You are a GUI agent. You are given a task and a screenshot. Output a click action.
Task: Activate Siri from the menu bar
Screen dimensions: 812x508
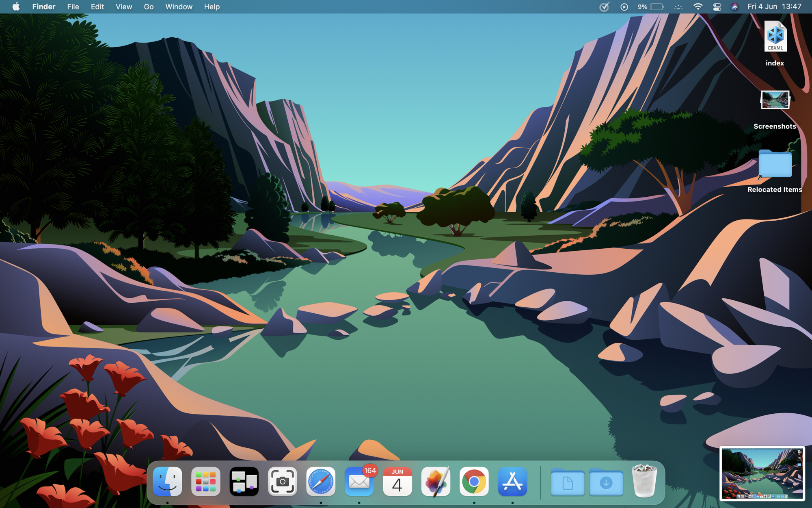(734, 7)
